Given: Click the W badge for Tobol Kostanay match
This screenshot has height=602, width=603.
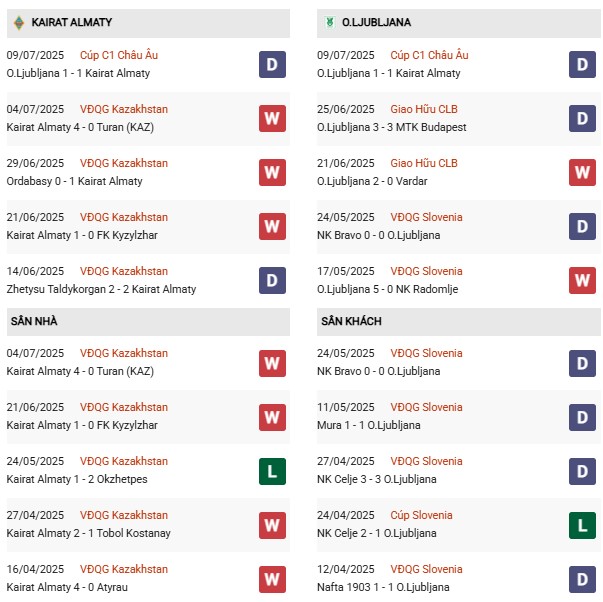Looking at the screenshot, I should (272, 524).
